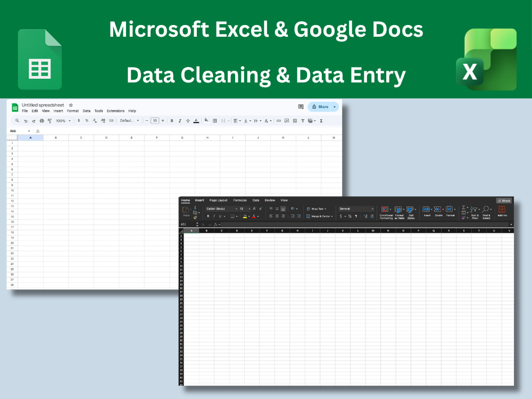
Task: Click the Share button in Excel
Action: pos(504,201)
